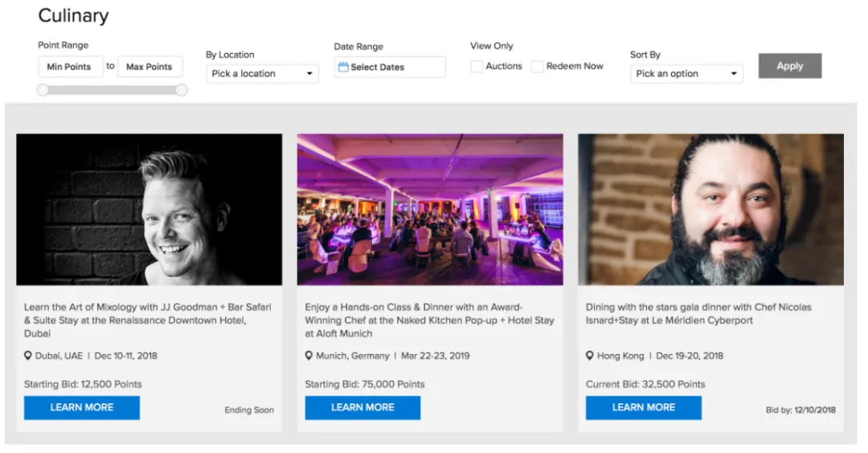
Task: Open the Pick a location dropdown
Action: [262, 74]
